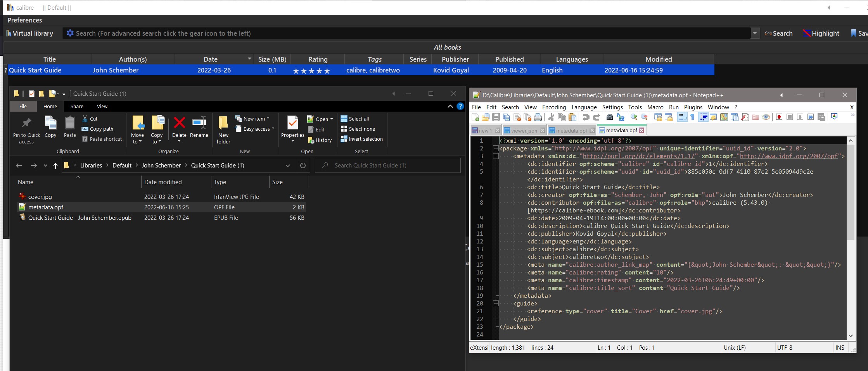The image size is (868, 371).
Task: Collapse the package fold marker on line 2
Action: [495, 148]
